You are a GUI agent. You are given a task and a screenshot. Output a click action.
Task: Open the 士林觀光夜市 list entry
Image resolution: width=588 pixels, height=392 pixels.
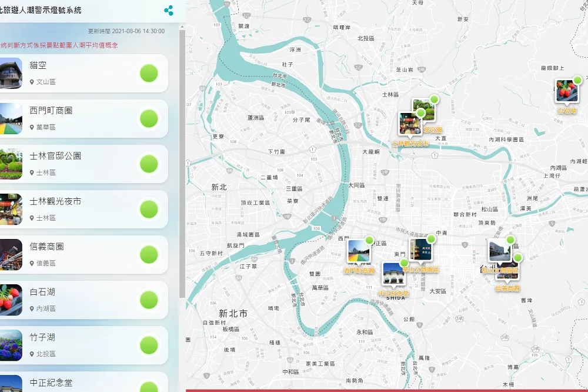tap(83, 210)
